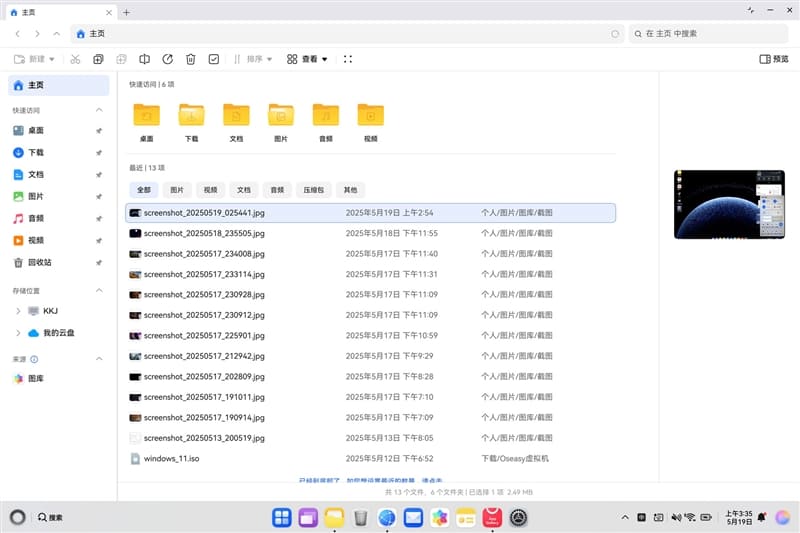Click the rename icon in toolbar

[x=144, y=59]
